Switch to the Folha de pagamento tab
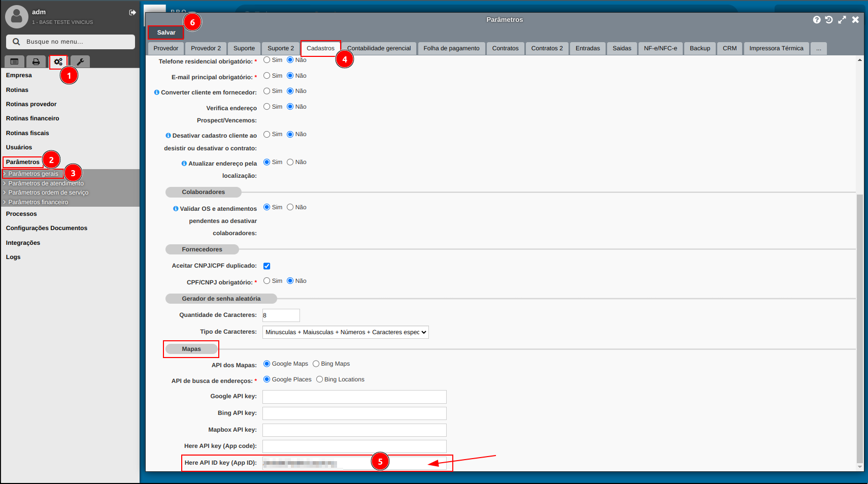This screenshot has width=868, height=484. pyautogui.click(x=451, y=48)
